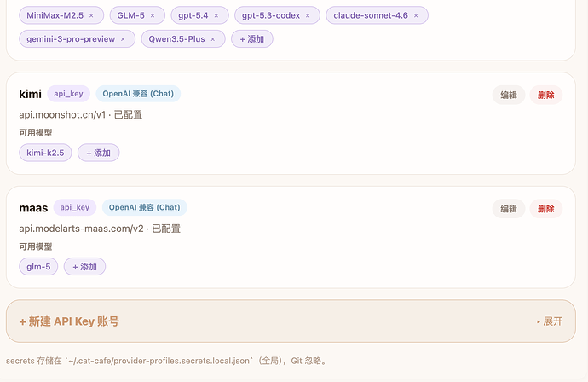This screenshot has width=588, height=382.
Task: Click the OpenAI 兼容 (Chat) badge on maas
Action: [144, 207]
